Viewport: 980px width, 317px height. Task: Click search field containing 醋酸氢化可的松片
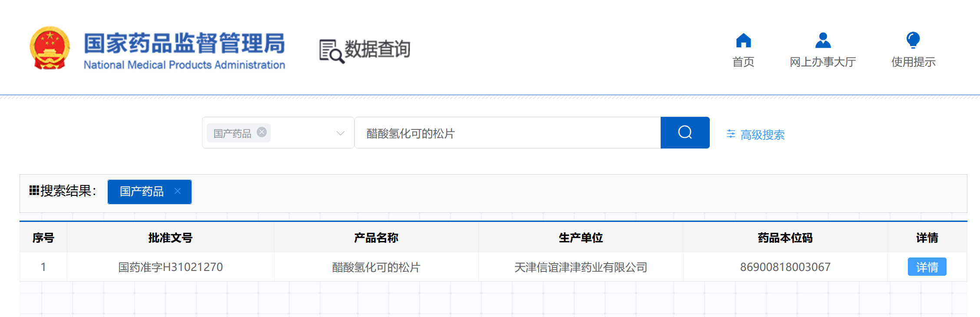(507, 133)
